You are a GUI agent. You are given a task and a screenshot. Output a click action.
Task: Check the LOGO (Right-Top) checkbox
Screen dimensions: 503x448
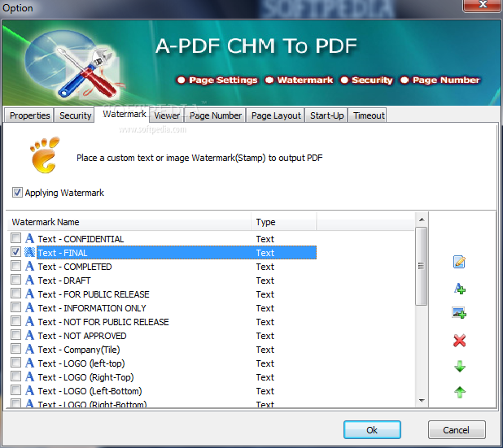15,376
